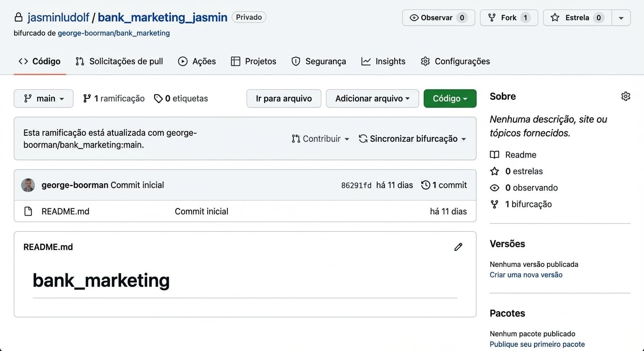644x351 pixels.
Task: Open commit hash 86291fd
Action: 356,185
